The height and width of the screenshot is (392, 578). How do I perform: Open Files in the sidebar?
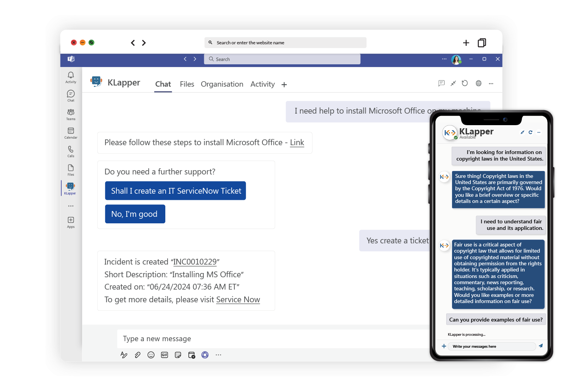(x=71, y=170)
